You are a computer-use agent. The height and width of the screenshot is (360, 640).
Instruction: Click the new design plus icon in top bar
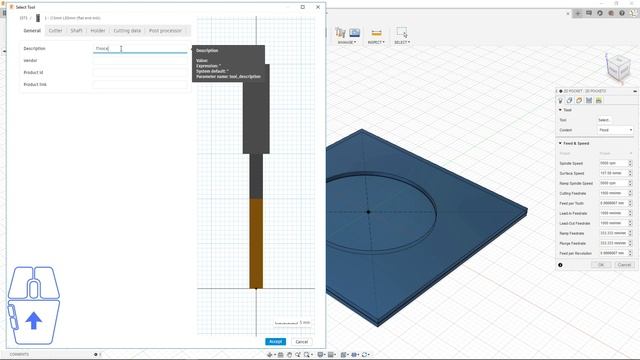pos(578,13)
